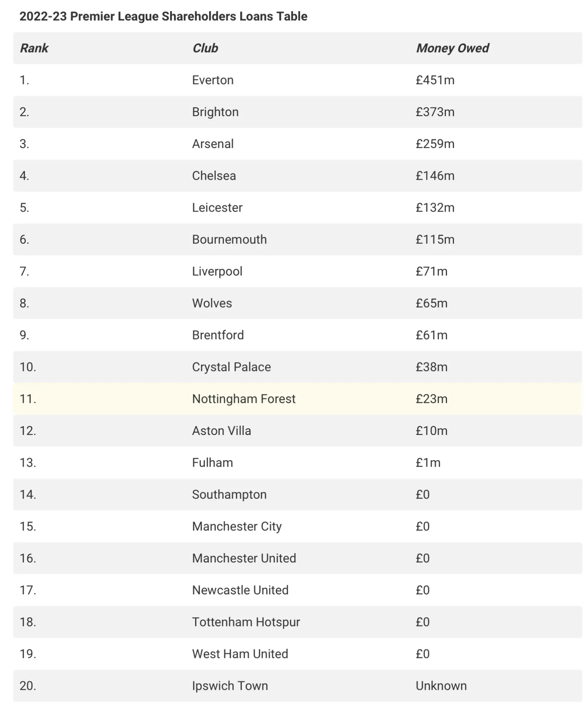The image size is (588, 714).
Task: Click Chelsea's £146m value
Action: [435, 176]
